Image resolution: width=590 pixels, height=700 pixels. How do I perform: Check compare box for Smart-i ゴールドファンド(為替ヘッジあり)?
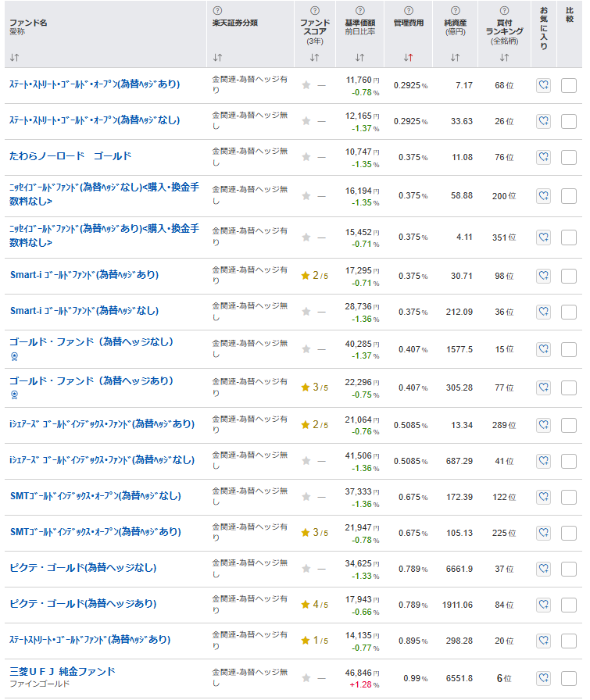click(x=569, y=276)
